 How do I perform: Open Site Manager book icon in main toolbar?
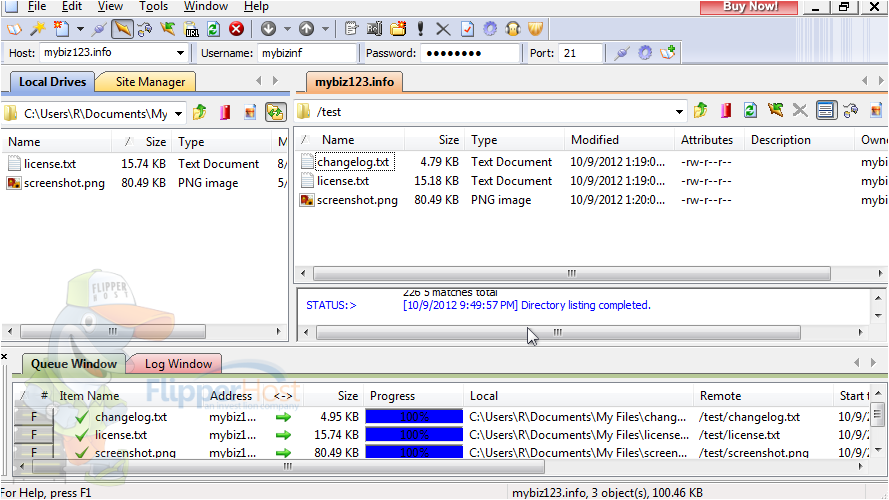point(14,28)
